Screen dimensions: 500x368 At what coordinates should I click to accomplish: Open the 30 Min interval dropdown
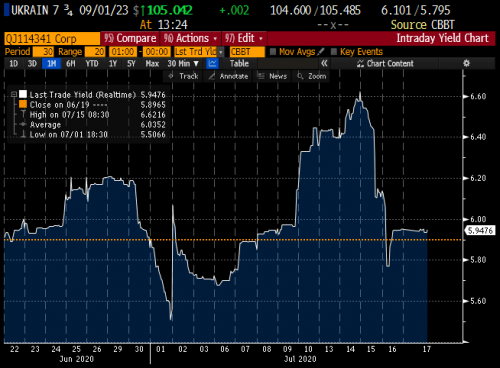(183, 63)
